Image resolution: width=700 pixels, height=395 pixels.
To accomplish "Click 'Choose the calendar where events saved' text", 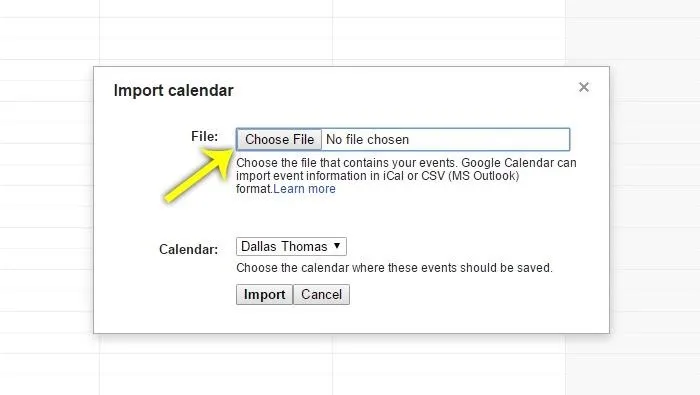I will (x=394, y=268).
